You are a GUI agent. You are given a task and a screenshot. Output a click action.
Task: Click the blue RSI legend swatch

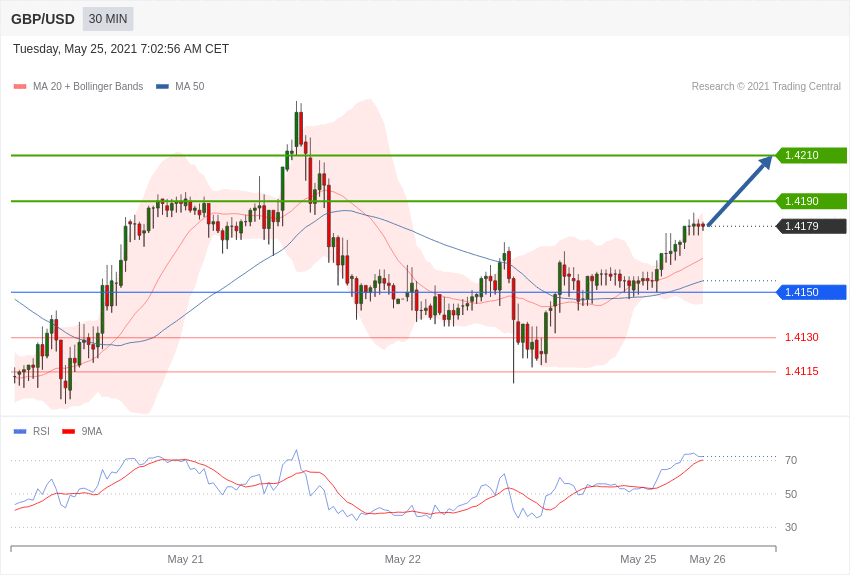coord(20,431)
